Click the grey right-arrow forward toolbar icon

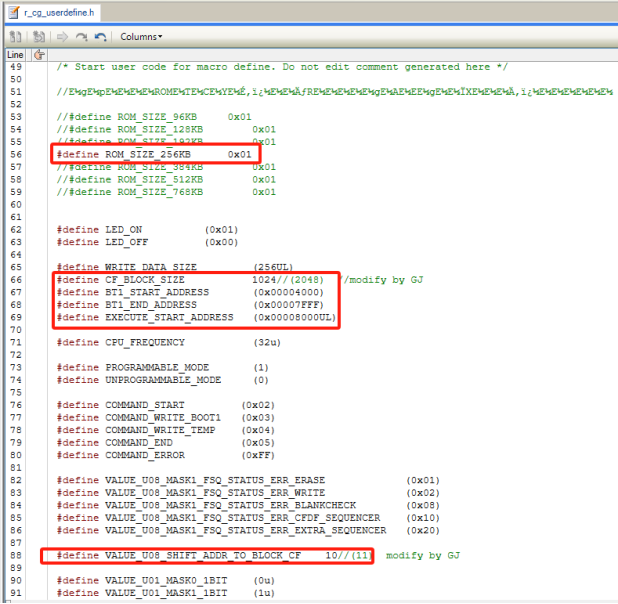tap(62, 37)
